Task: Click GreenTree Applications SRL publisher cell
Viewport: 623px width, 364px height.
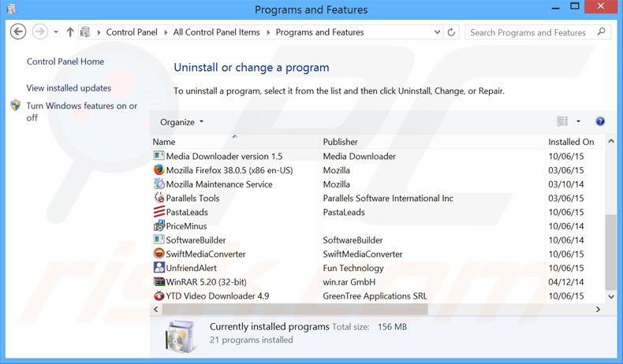Action: 375,296
